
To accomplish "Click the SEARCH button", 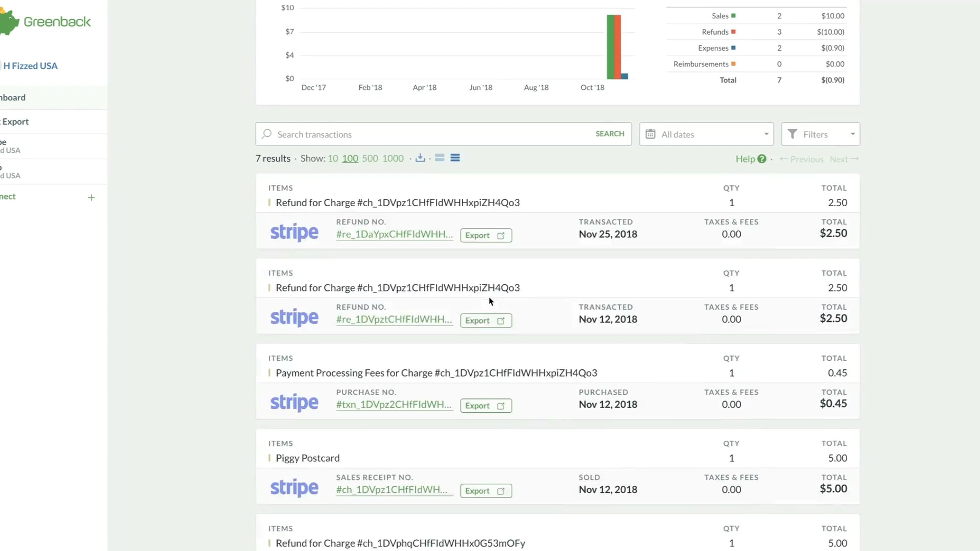I will [610, 134].
